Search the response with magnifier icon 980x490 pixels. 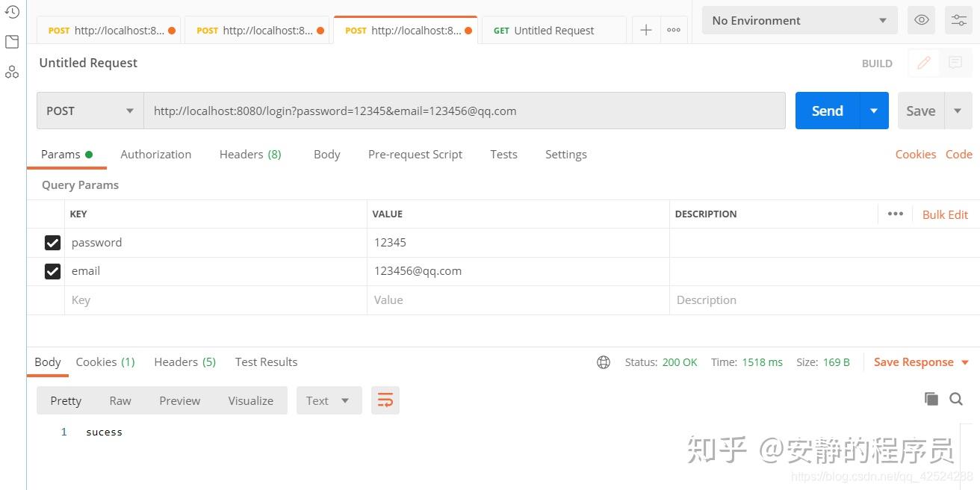click(x=956, y=400)
